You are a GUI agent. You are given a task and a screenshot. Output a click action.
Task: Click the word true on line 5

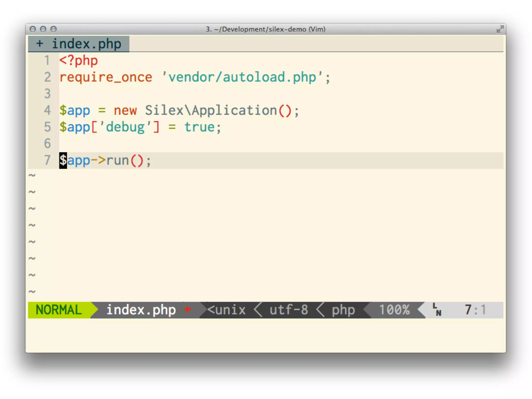point(199,127)
